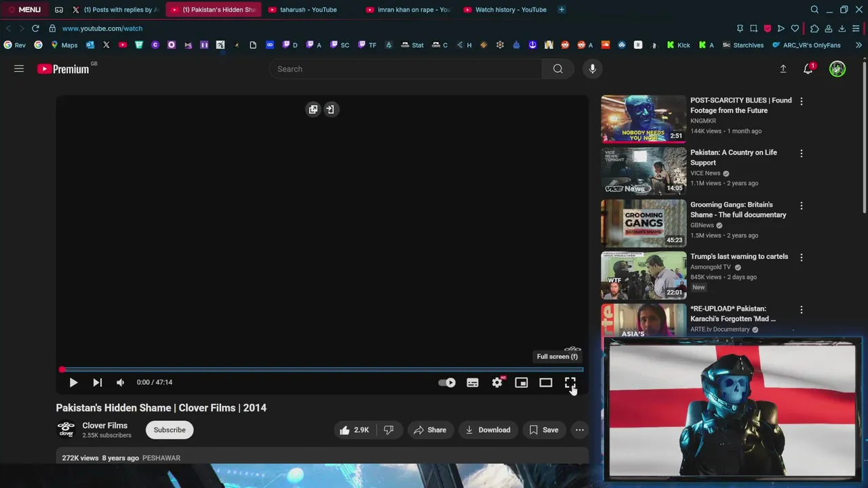Open options for VICE News video
The height and width of the screenshot is (488, 868).
tap(802, 153)
